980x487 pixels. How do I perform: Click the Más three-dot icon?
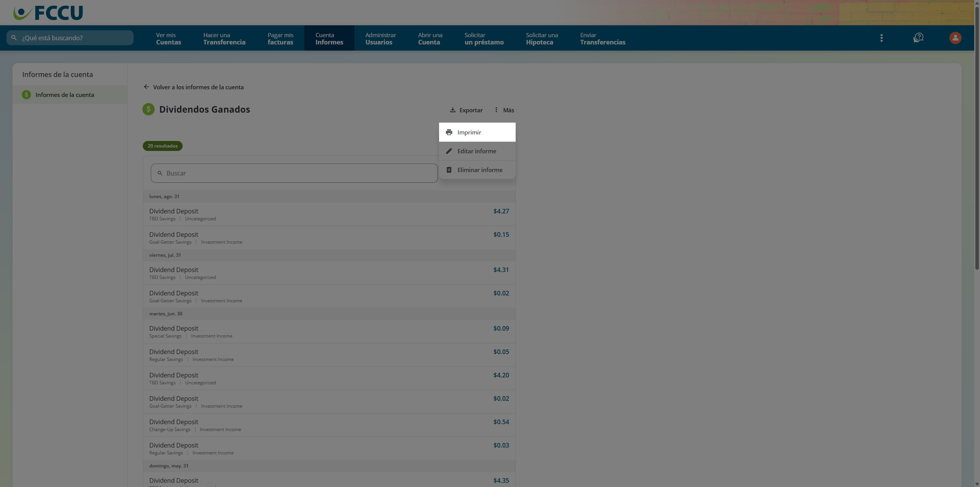tap(496, 110)
